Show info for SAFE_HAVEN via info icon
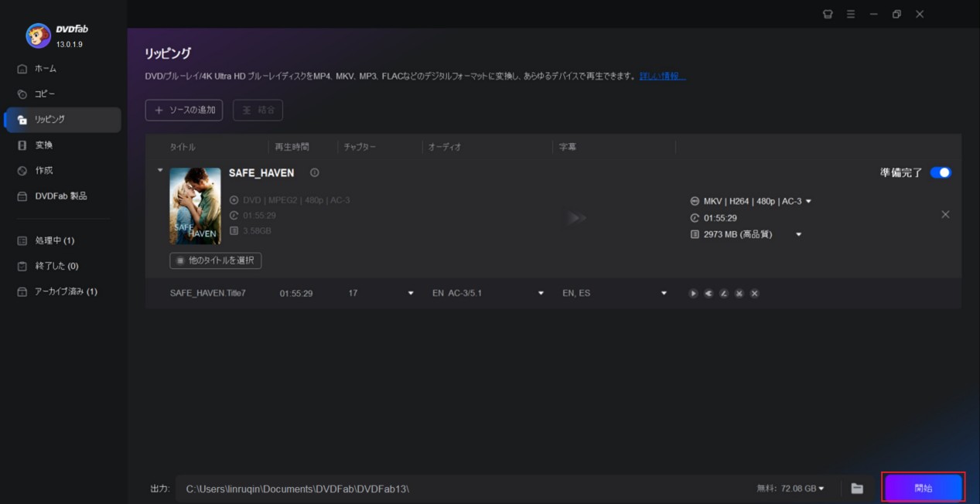The width and height of the screenshot is (980, 504). [314, 173]
